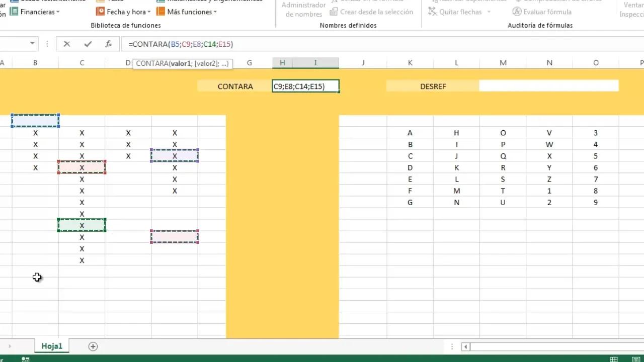644x362 pixels.
Task: Click the DESREF label cell
Action: pos(433,86)
